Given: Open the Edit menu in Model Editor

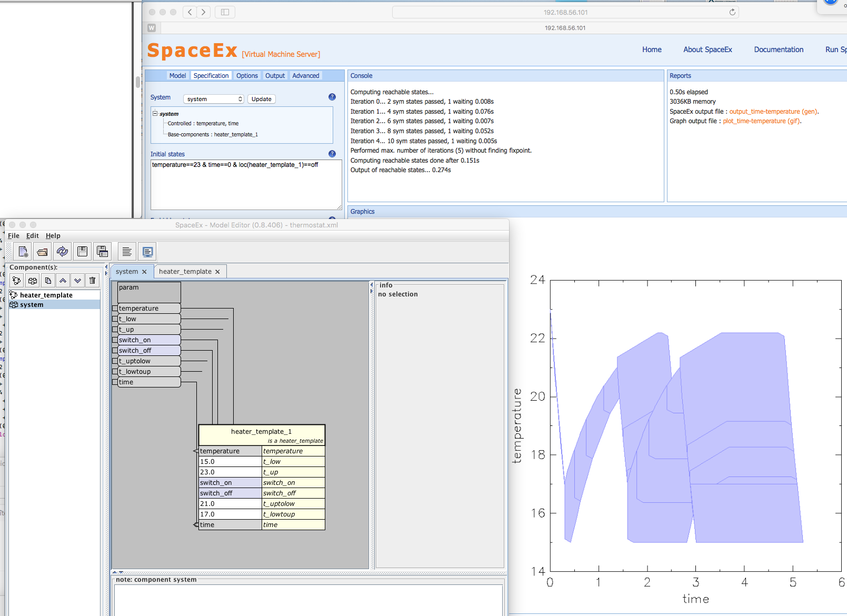Looking at the screenshot, I should tap(33, 236).
